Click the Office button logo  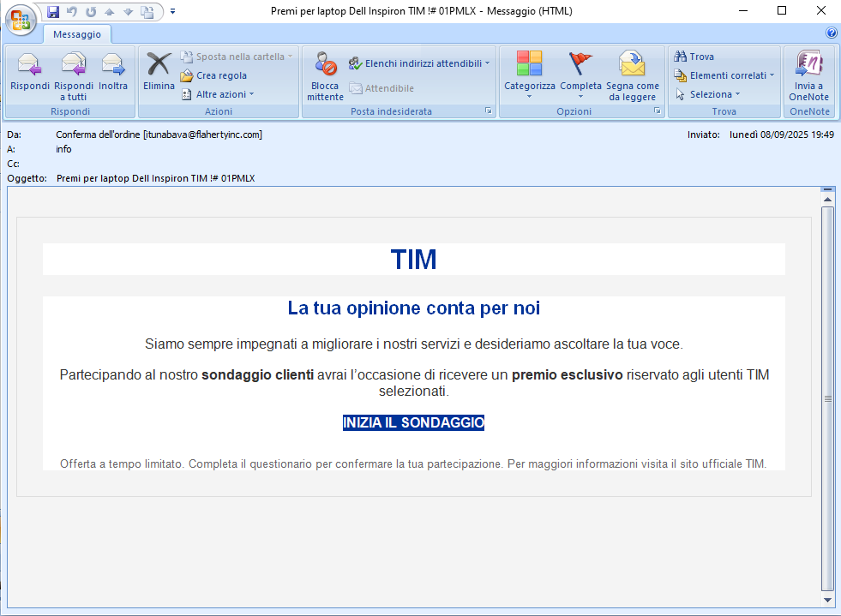(21, 21)
